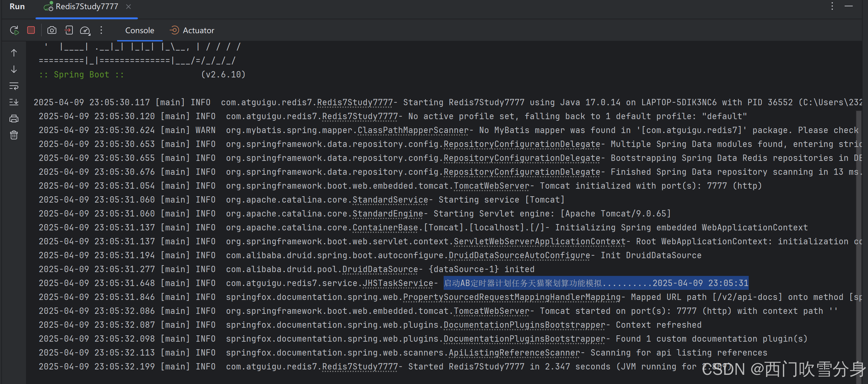
Task: Clear all console output with trash icon
Action: click(14, 135)
